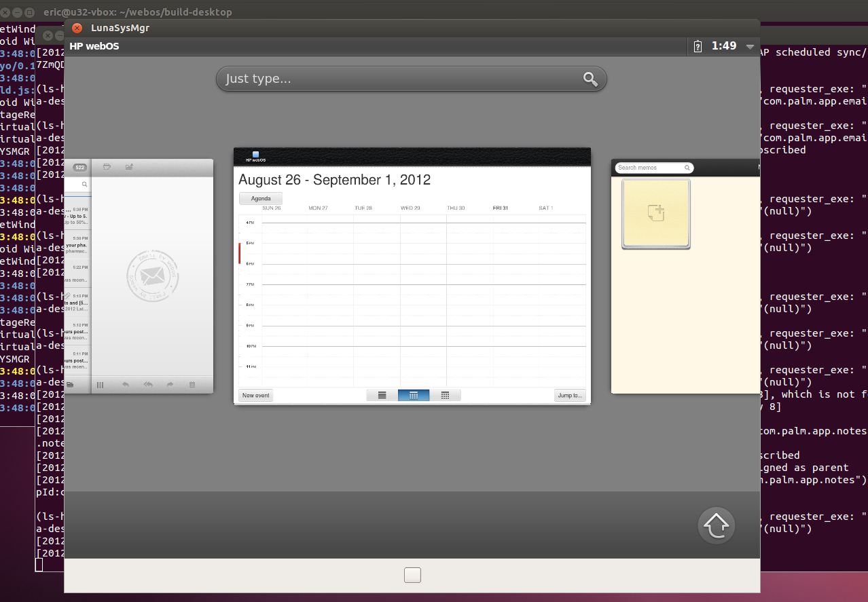Screen dimensions: 868x602
Task: Click the print icon in the email header
Action: (107, 166)
